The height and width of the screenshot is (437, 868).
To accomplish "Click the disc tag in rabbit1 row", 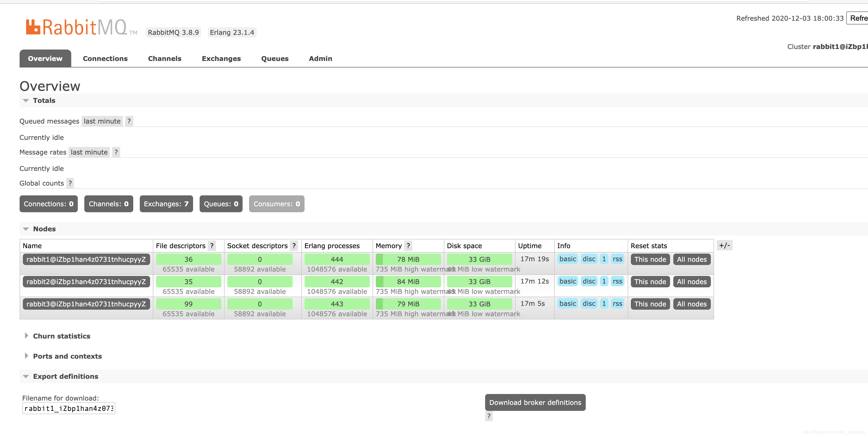I will (589, 259).
